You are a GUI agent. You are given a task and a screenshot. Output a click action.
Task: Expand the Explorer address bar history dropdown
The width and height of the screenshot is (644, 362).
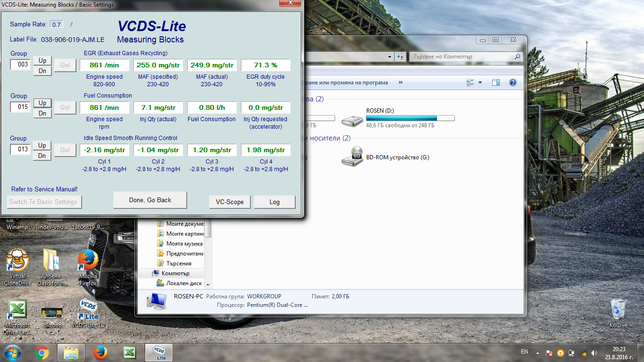point(390,57)
